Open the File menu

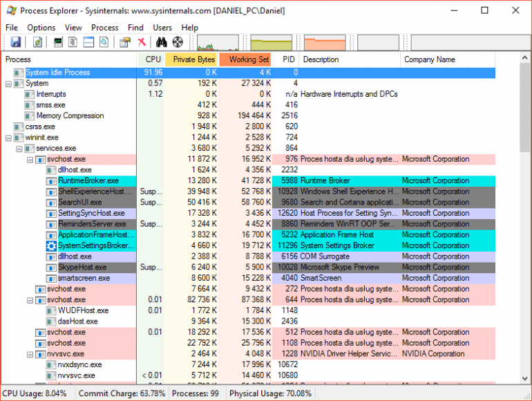(12, 28)
